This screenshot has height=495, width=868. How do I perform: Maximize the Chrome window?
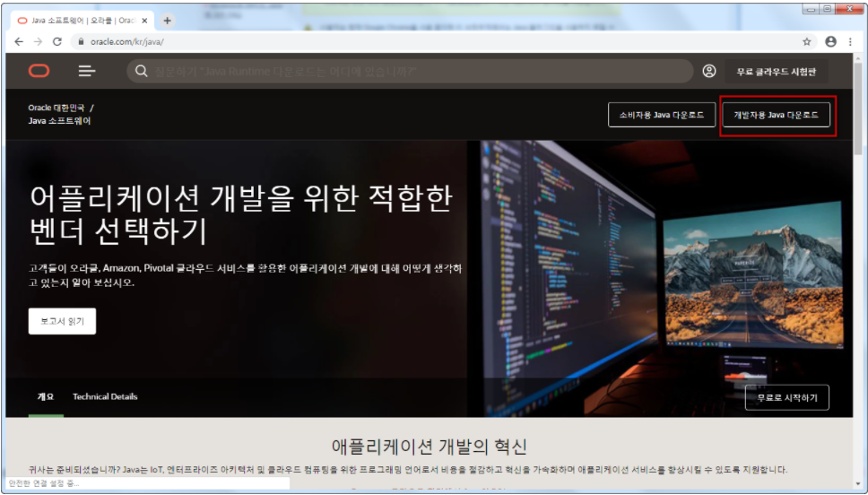(x=827, y=9)
